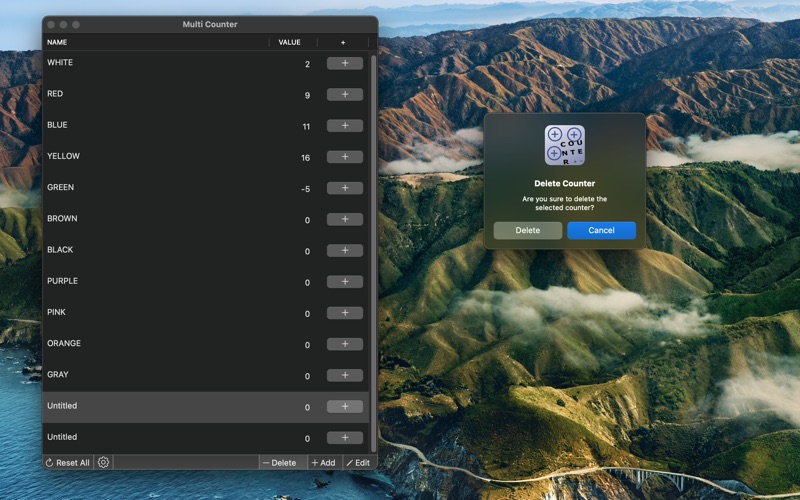Select the last Untitled counter row

click(150, 437)
